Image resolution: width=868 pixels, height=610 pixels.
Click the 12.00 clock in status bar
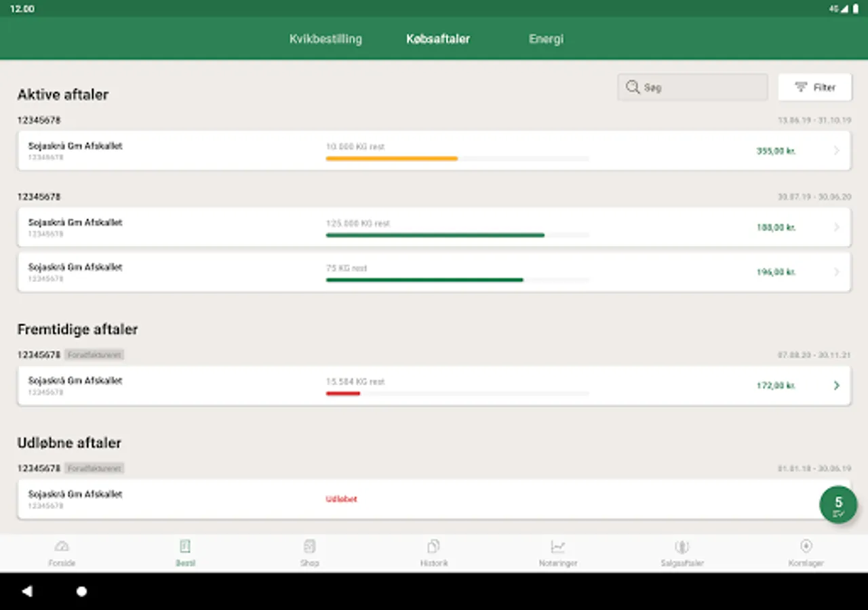pyautogui.click(x=22, y=9)
